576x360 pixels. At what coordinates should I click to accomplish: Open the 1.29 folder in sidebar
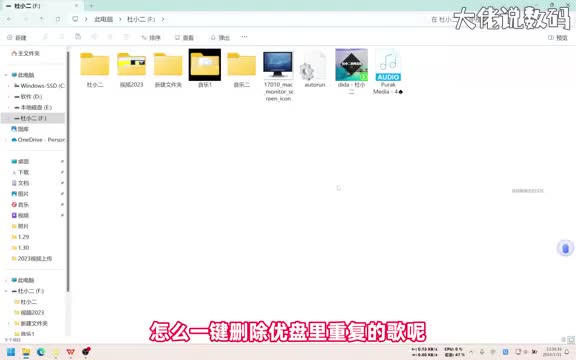(x=20, y=237)
